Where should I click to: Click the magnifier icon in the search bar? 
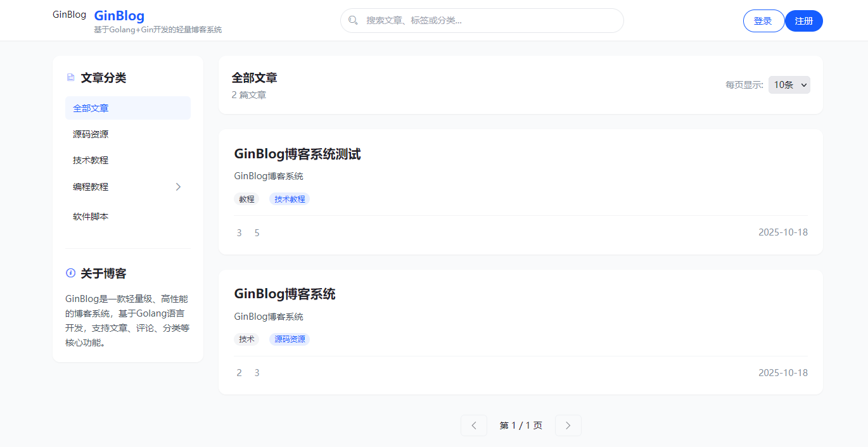tap(353, 20)
